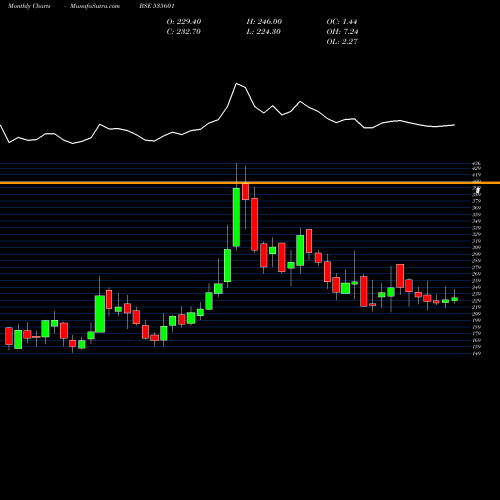Click the 179 price axis label

(x=477, y=333)
